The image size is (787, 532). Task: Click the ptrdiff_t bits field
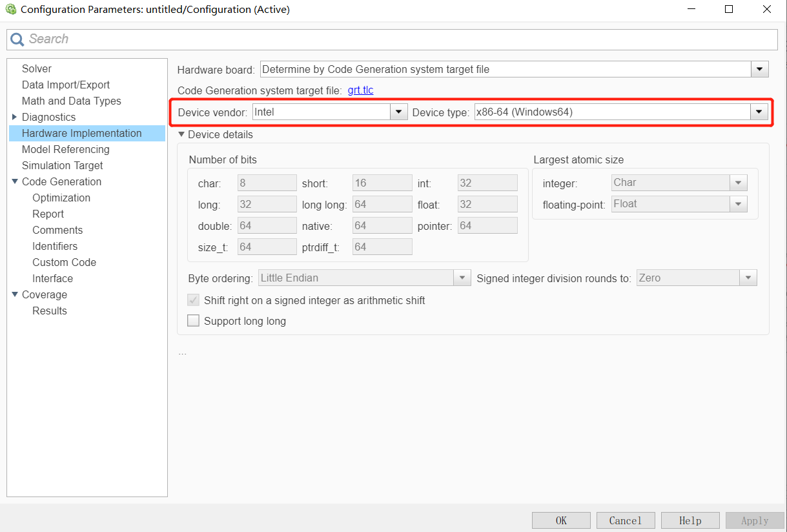coord(382,247)
